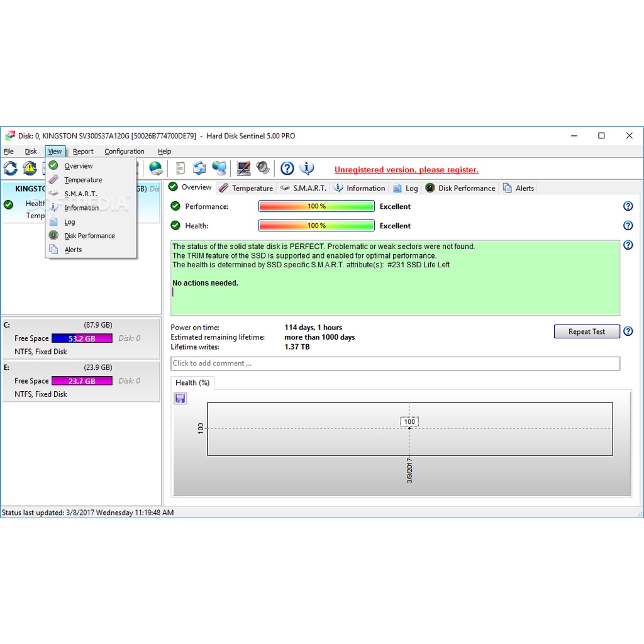Choose S.M.A.R.T. from the View menu
644x644 pixels.
pos(91,194)
